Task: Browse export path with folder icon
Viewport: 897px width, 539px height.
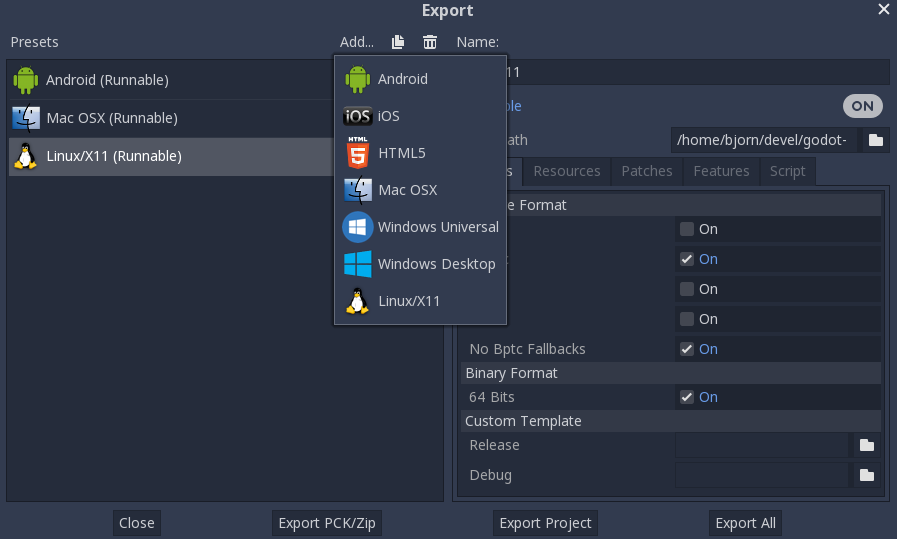Action: pos(876,140)
